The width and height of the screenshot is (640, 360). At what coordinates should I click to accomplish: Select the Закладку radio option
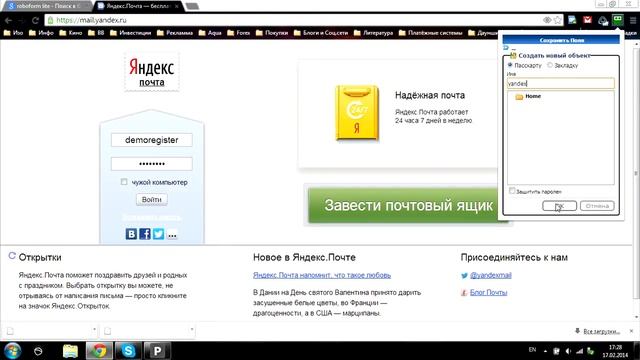[550, 65]
